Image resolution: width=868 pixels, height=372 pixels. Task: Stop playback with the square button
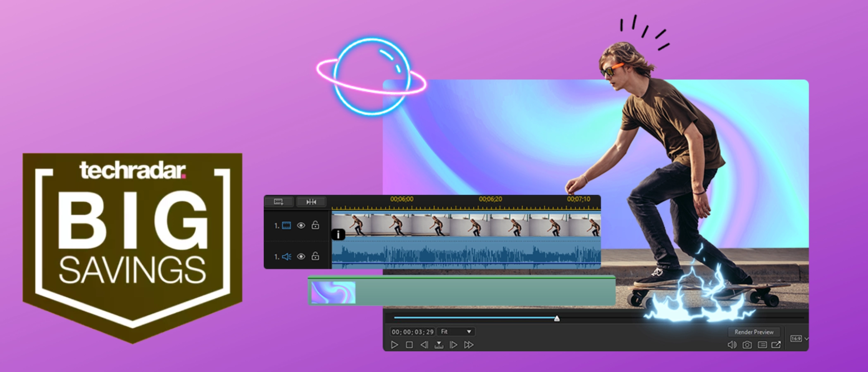[x=409, y=345]
